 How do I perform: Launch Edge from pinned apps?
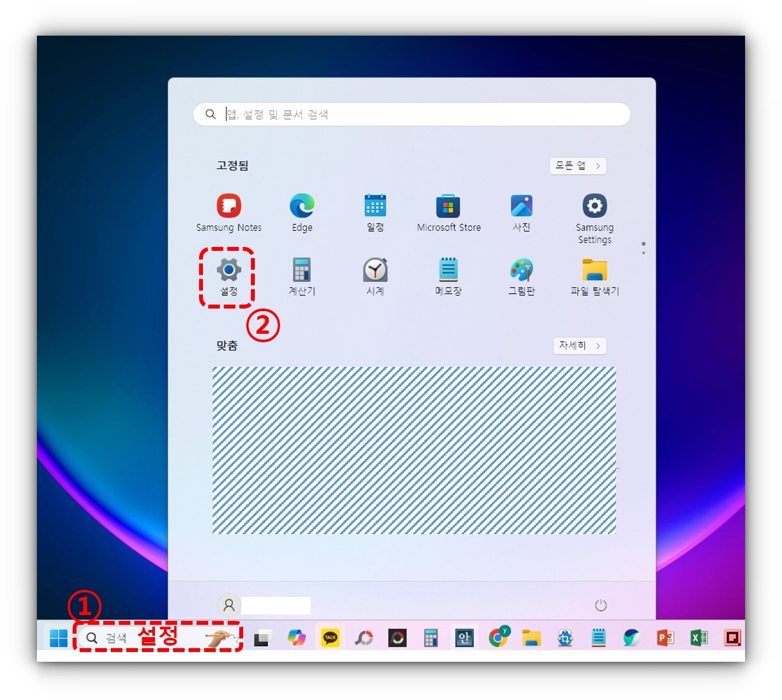(302, 213)
